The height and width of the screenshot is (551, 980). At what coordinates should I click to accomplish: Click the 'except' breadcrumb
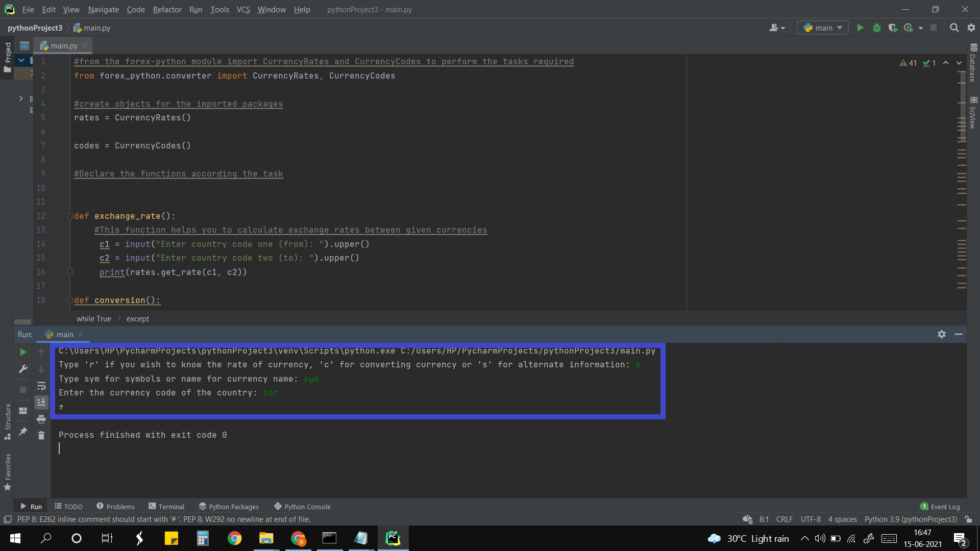[138, 318]
